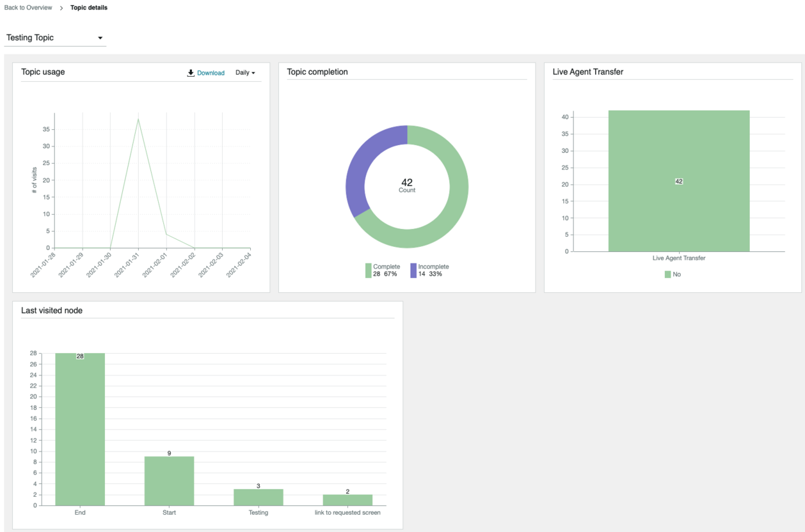Click the Testing bar with value 3

(259, 497)
